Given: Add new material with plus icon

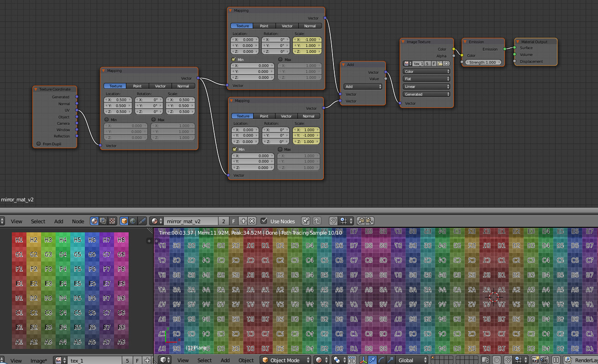Looking at the screenshot, I should (243, 221).
